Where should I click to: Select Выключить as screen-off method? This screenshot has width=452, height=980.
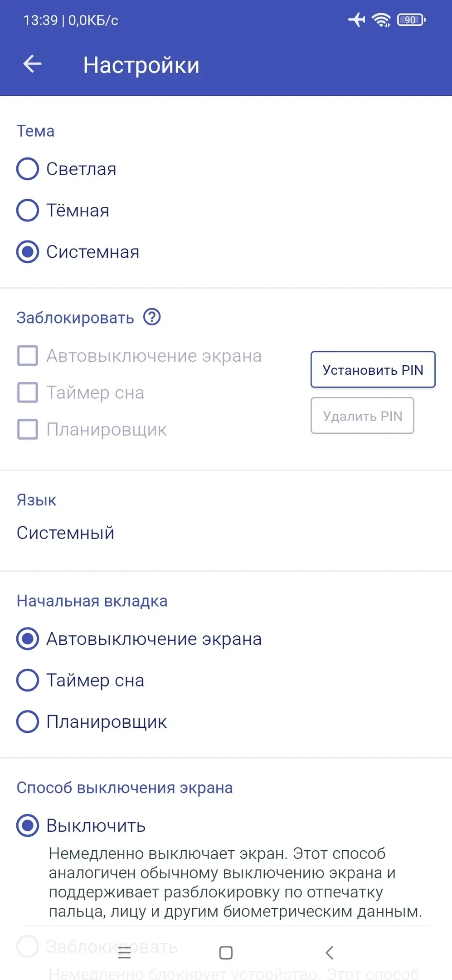pyautogui.click(x=28, y=825)
